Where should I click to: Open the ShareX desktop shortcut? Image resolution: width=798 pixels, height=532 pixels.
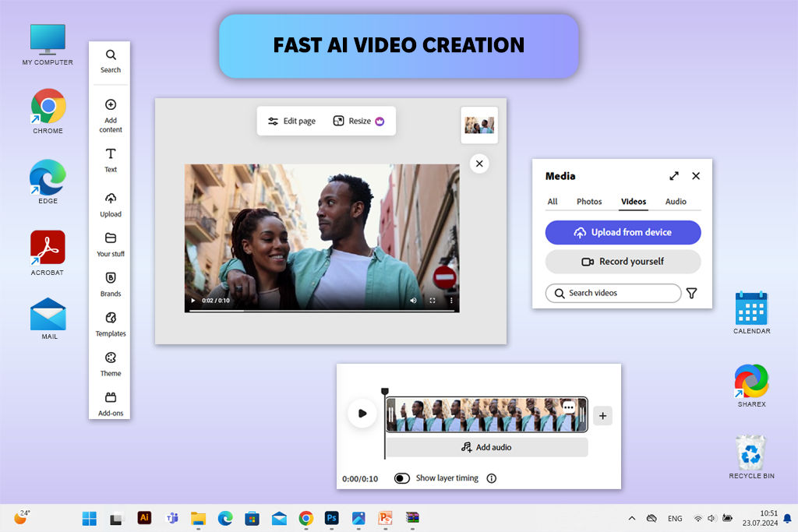point(751,385)
